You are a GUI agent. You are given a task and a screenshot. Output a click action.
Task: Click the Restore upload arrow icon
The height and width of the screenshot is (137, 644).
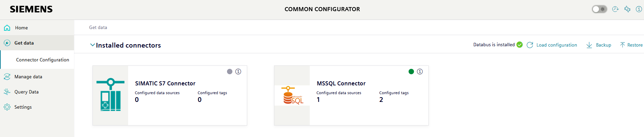[x=622, y=45]
